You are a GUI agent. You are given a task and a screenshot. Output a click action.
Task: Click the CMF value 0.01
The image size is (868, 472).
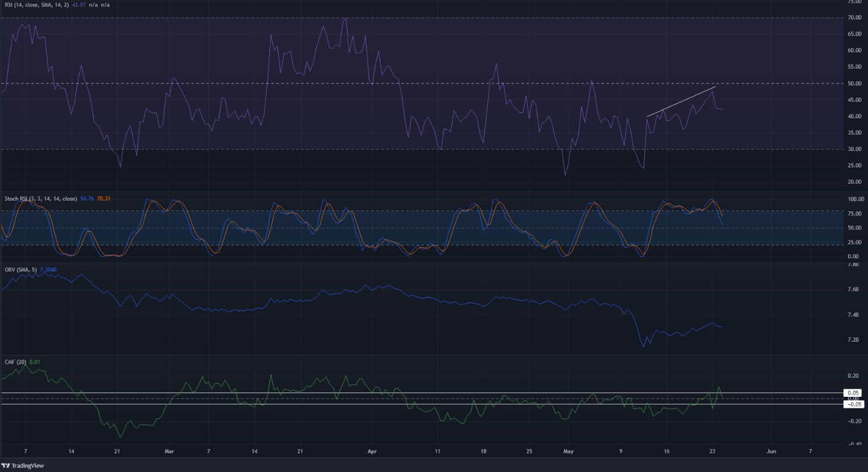pos(34,362)
